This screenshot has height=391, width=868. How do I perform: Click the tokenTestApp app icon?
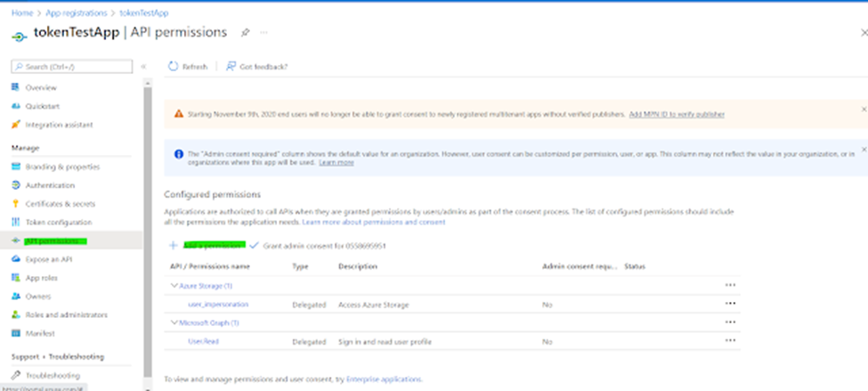(20, 37)
